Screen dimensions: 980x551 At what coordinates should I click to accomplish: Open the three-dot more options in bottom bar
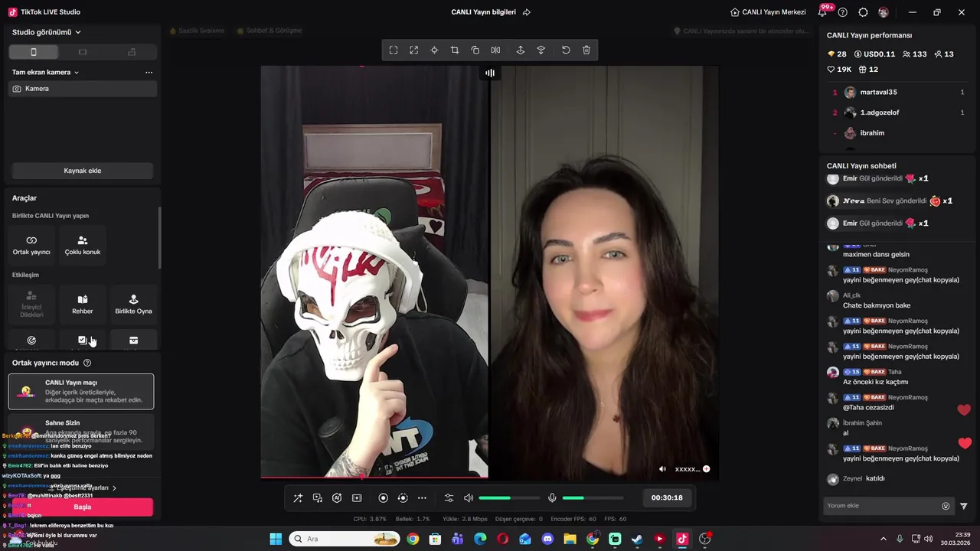pos(422,498)
